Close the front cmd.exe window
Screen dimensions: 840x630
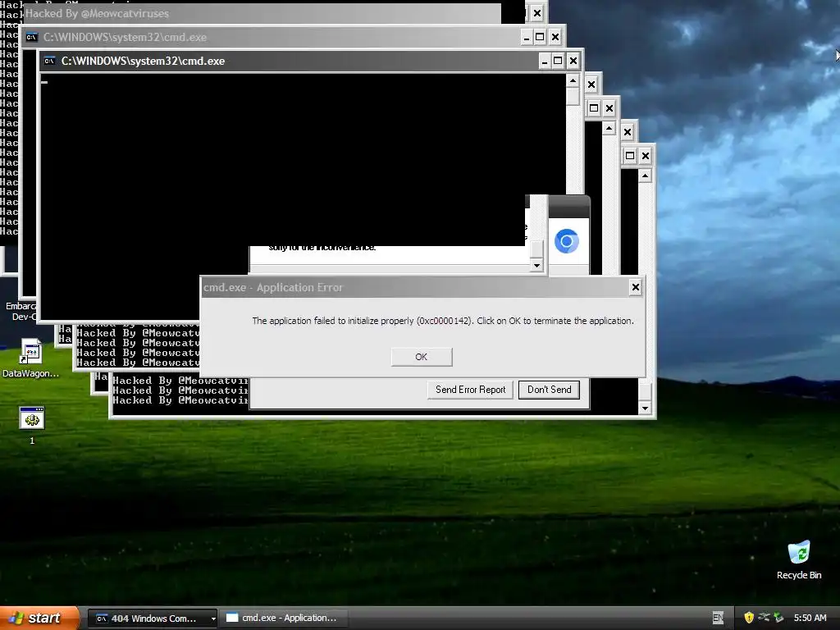[x=573, y=61]
